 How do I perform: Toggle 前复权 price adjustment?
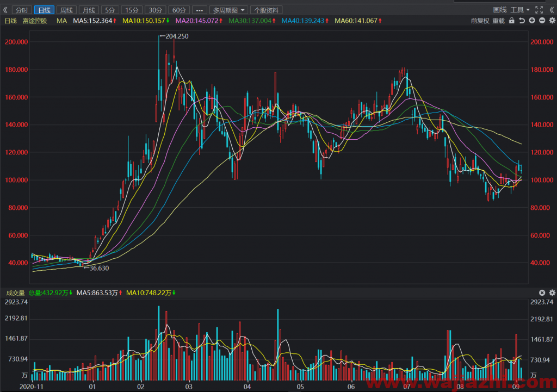pyautogui.click(x=480, y=21)
